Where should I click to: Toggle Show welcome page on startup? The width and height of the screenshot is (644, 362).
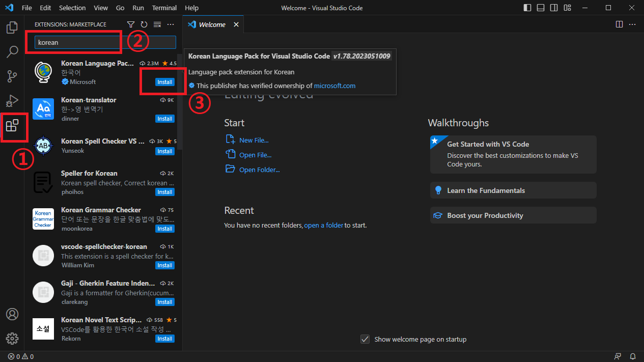[365, 339]
